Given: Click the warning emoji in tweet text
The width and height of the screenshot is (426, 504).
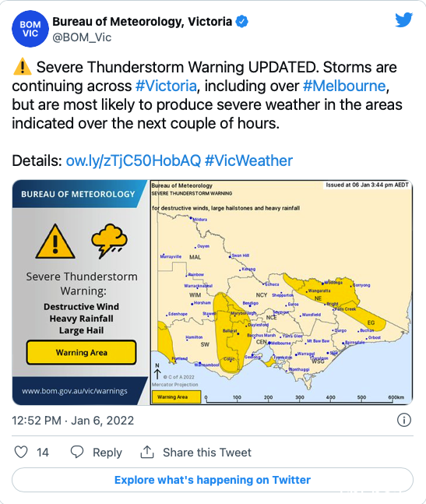Looking at the screenshot, I should point(22,66).
